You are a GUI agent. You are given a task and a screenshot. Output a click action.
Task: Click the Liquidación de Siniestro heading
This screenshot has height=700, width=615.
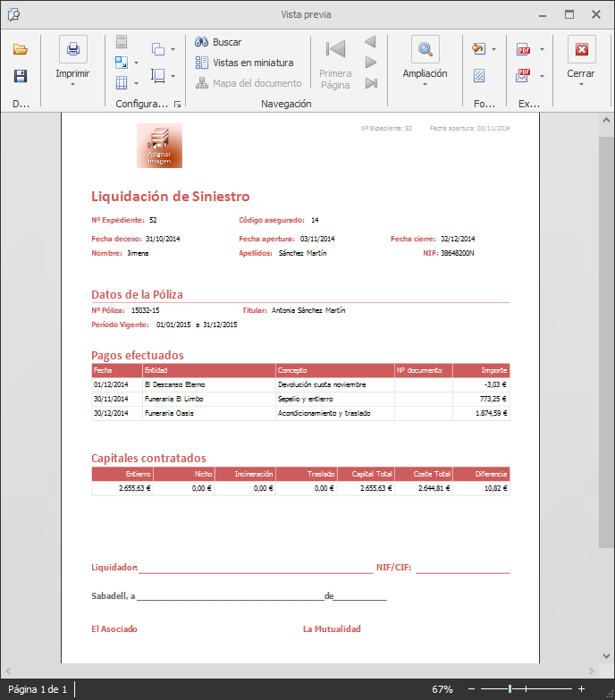click(171, 197)
